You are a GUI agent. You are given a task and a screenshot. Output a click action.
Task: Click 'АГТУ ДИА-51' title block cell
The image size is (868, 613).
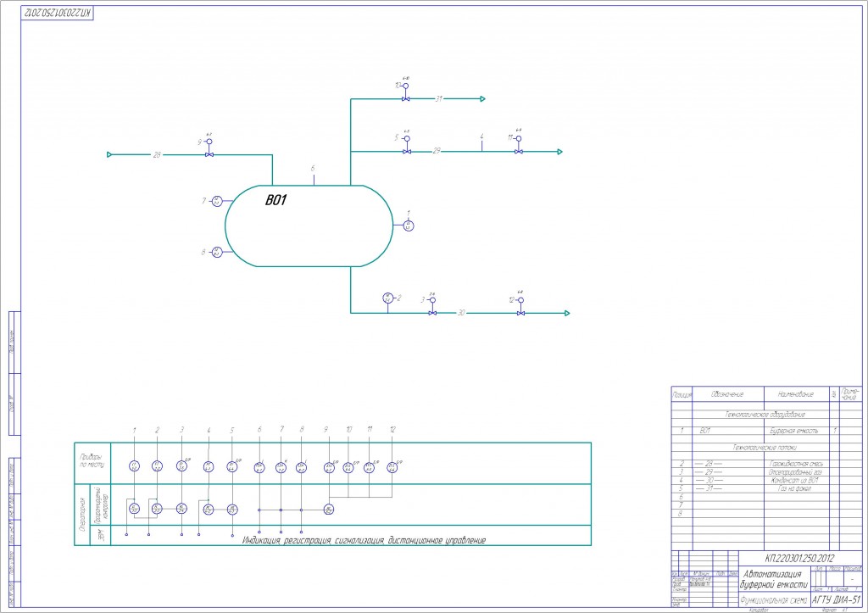click(x=837, y=600)
